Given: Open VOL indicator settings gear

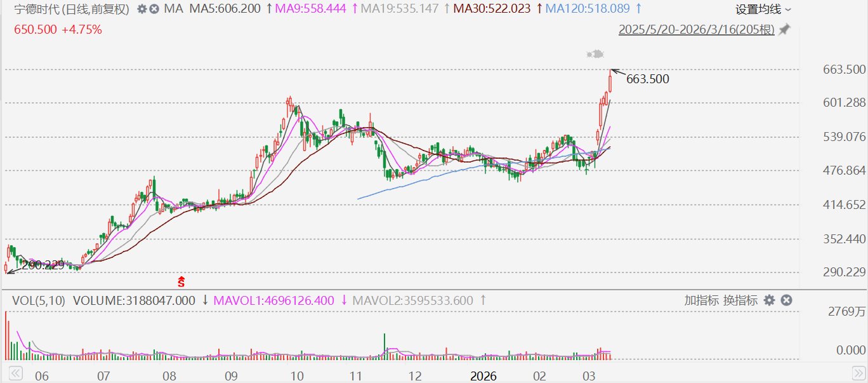Looking at the screenshot, I should pyautogui.click(x=770, y=300).
